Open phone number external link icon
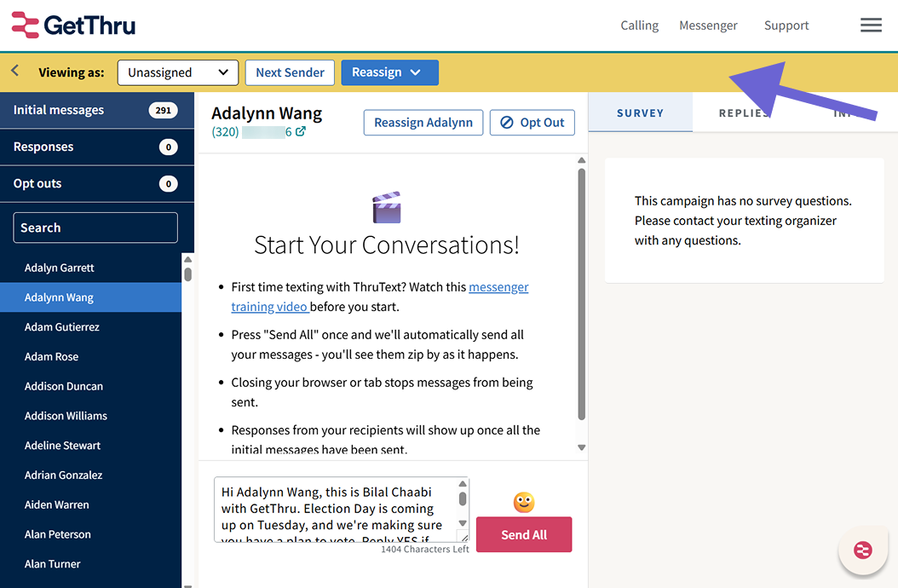The height and width of the screenshot is (588, 898). [x=300, y=131]
